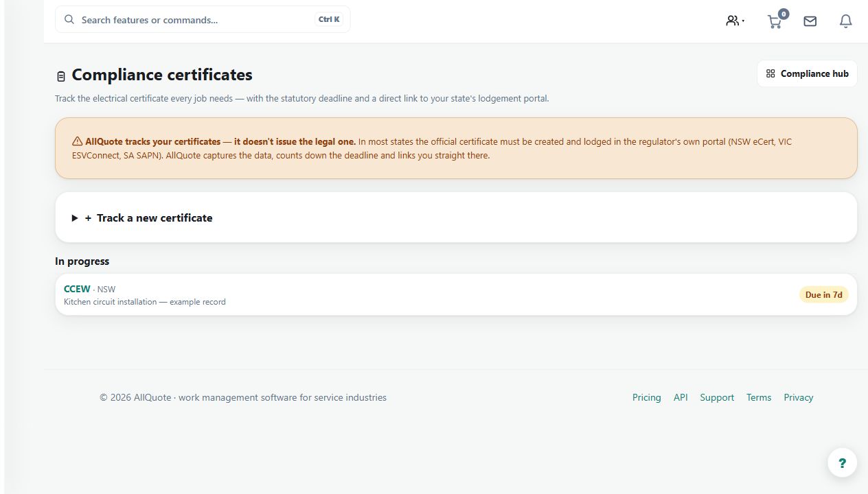The height and width of the screenshot is (494, 868).
Task: Open the Support footer link
Action: 717,397
